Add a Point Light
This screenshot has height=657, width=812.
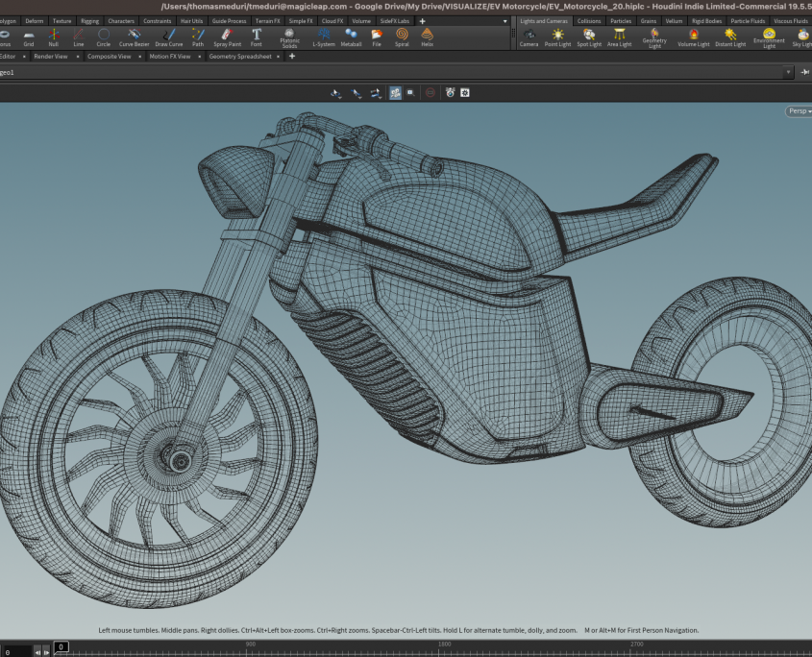point(557,36)
